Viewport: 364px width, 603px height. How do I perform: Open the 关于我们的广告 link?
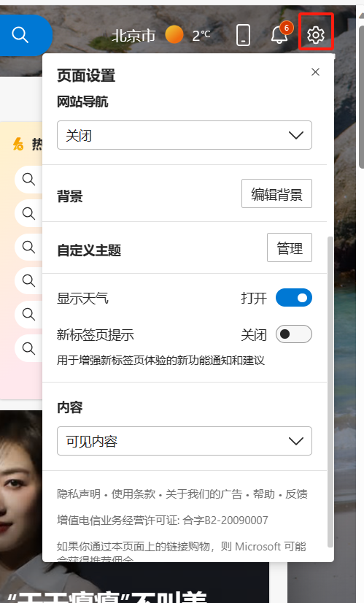click(204, 493)
